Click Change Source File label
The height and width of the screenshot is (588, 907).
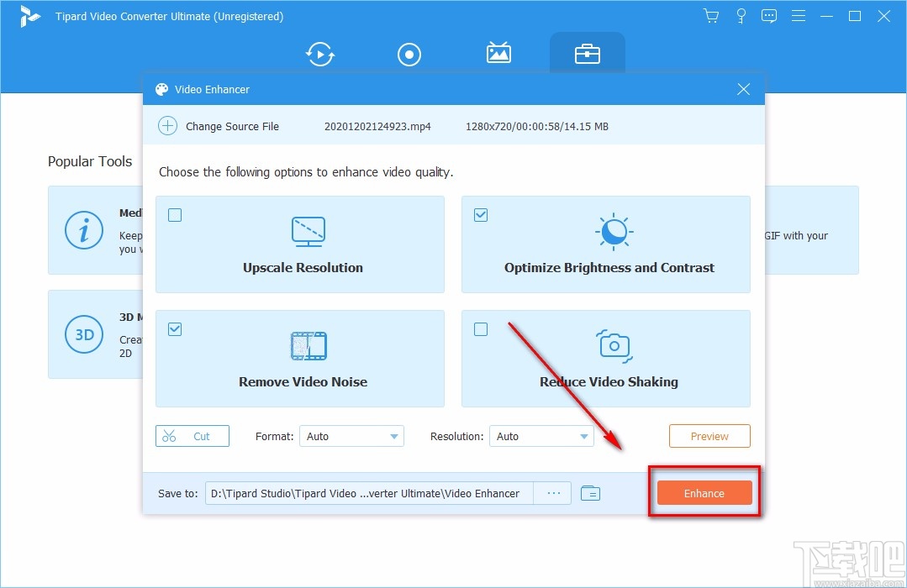pos(232,126)
